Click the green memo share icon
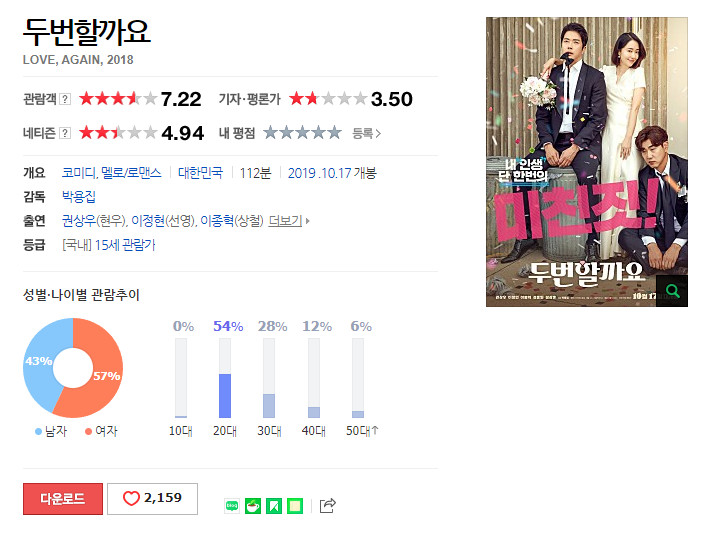The height and width of the screenshot is (543, 708). (295, 506)
